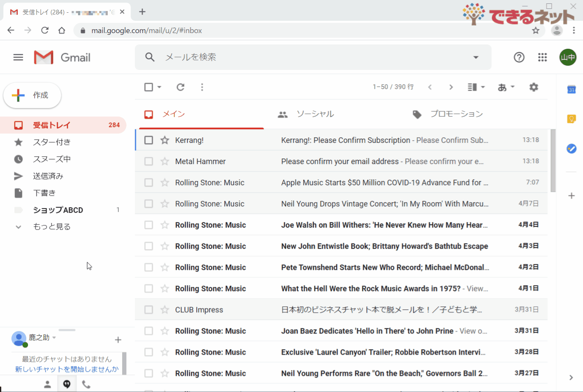Refresh the inbox message list
The height and width of the screenshot is (392, 583).
point(181,87)
